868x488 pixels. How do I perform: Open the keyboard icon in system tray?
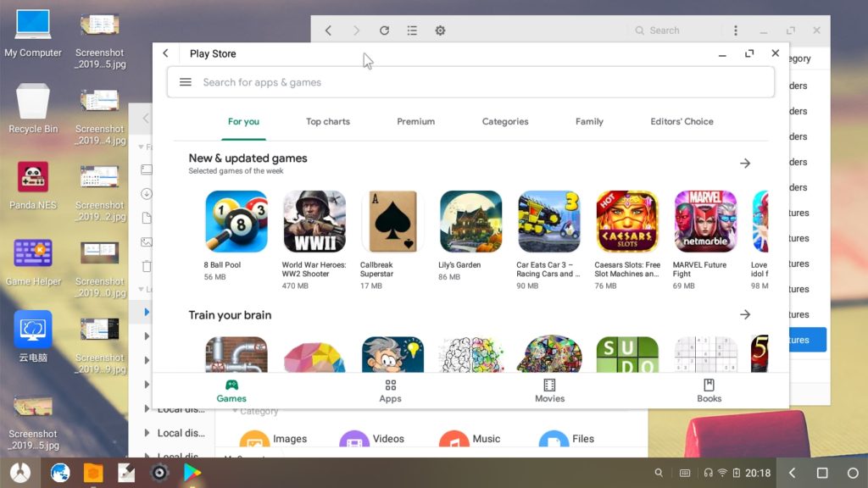tap(685, 473)
